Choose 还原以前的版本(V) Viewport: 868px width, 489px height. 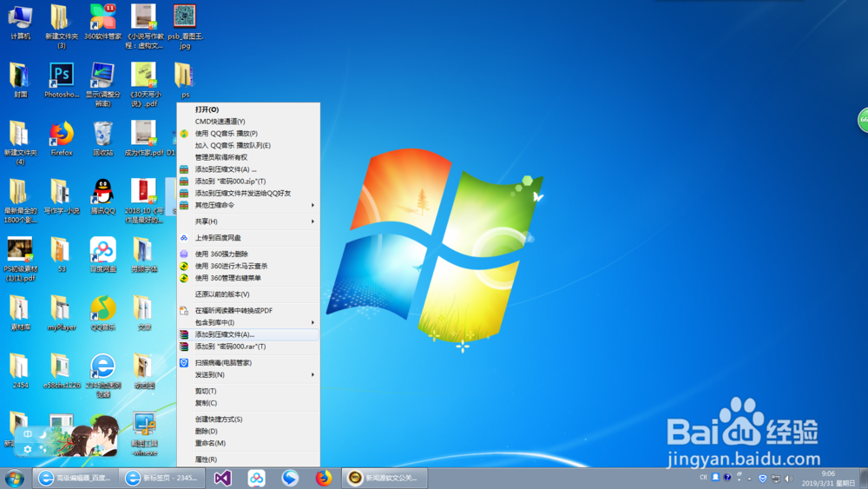(x=248, y=294)
